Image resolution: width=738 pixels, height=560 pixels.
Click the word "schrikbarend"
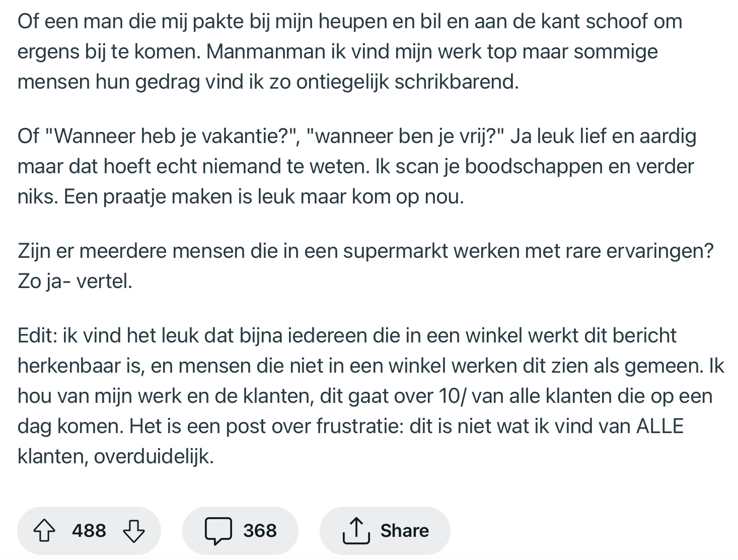(x=455, y=82)
